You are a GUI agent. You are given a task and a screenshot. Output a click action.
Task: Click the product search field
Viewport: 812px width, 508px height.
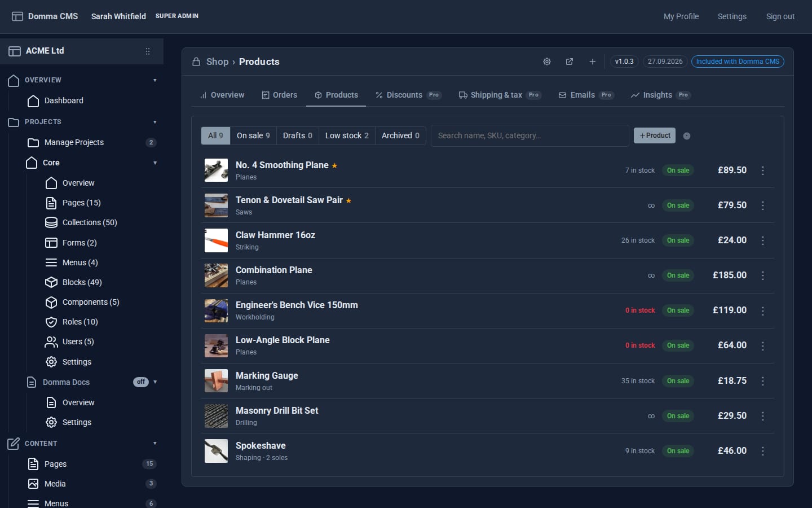tap(530, 135)
